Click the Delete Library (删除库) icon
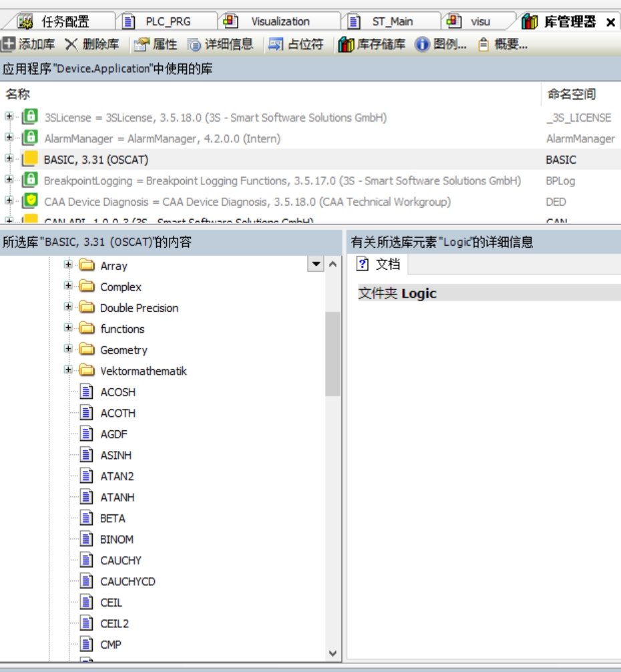The image size is (621, 672). coord(71,45)
